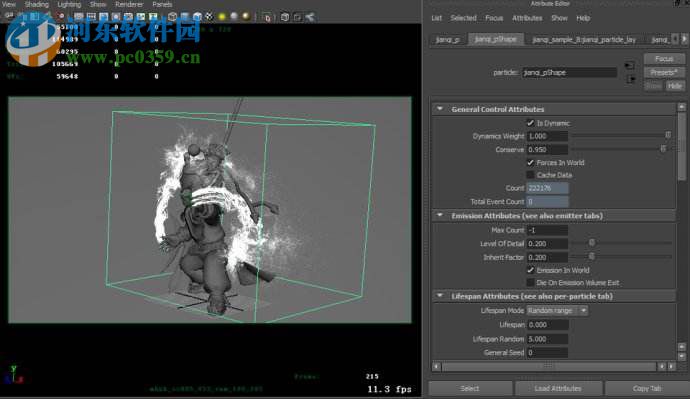Click the '11.3 fps' readout
The width and height of the screenshot is (690, 399).
point(389,389)
